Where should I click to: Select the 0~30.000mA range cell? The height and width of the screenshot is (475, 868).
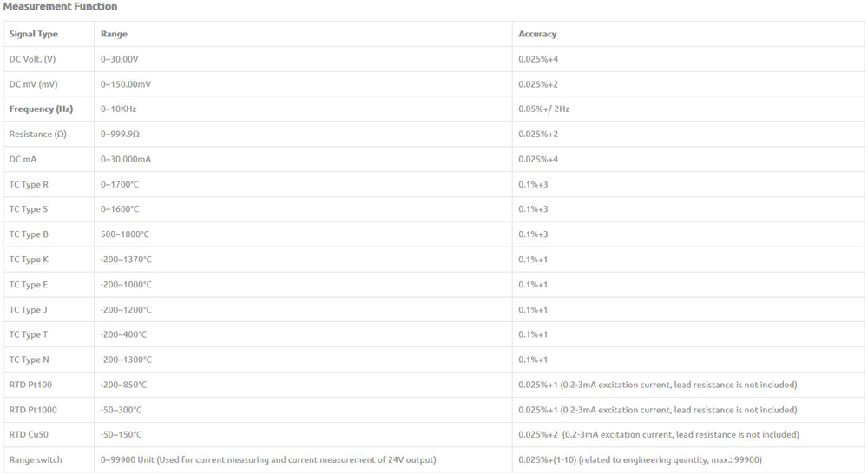126,160
